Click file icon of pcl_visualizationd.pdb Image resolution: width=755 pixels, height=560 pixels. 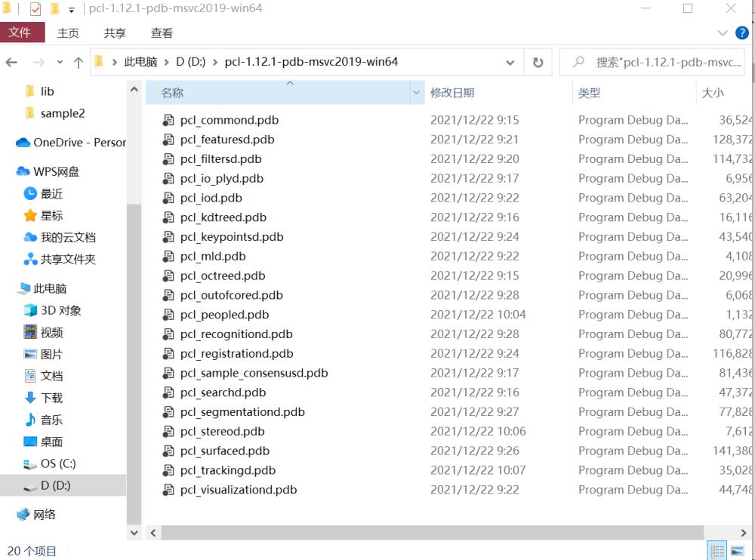pos(168,490)
